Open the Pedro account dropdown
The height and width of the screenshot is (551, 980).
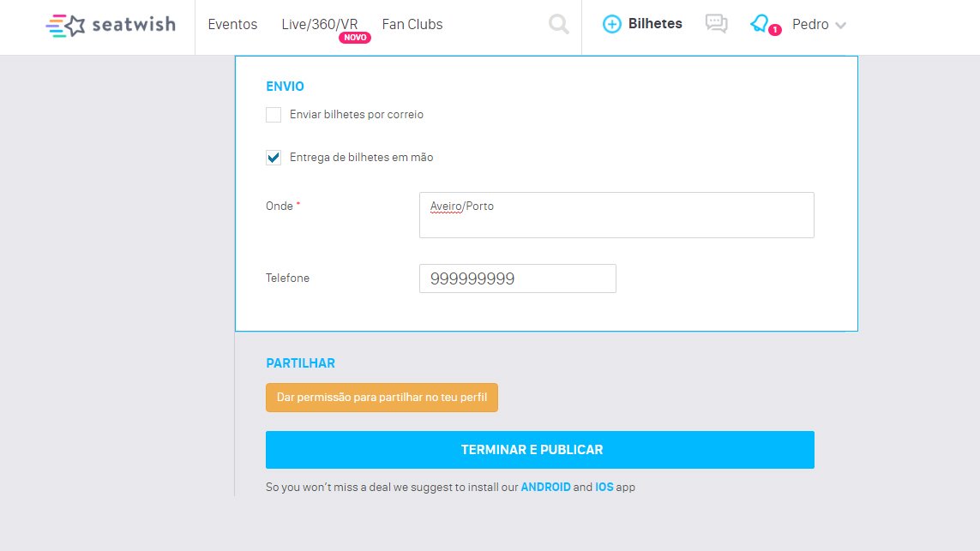(819, 24)
